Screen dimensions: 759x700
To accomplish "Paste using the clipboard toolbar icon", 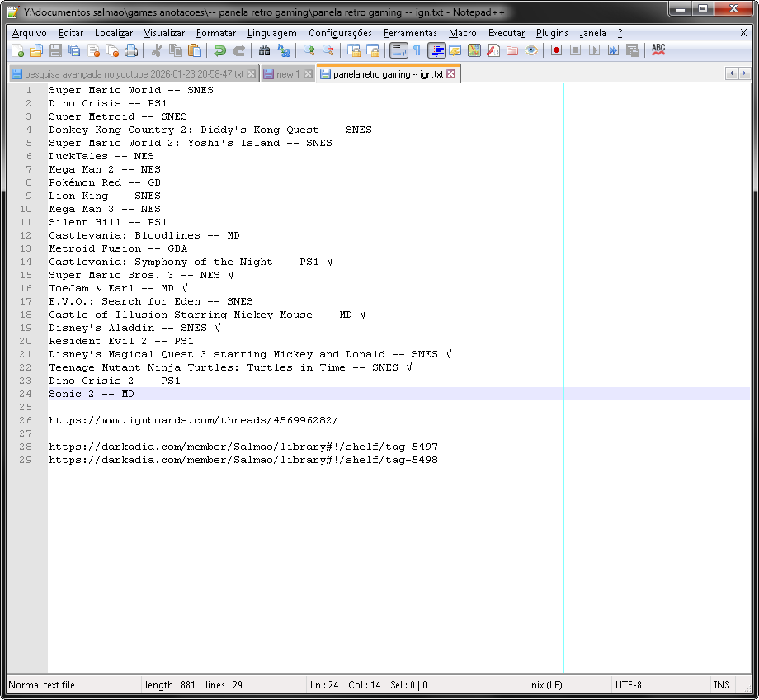I will (195, 50).
